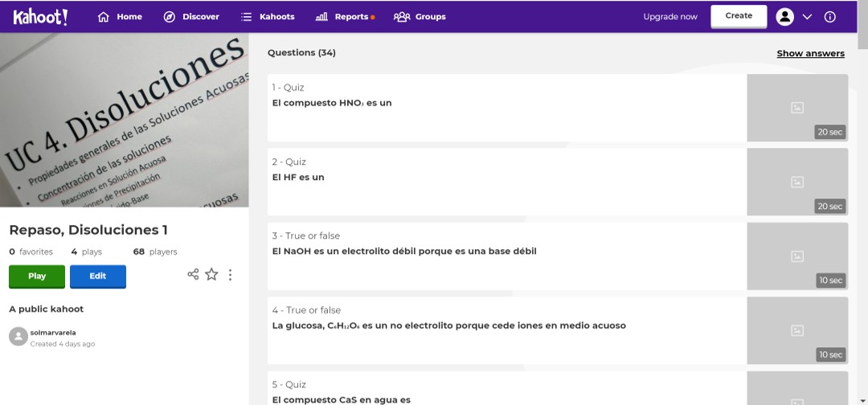
Task: Start the kahoot with Play button
Action: 37,276
